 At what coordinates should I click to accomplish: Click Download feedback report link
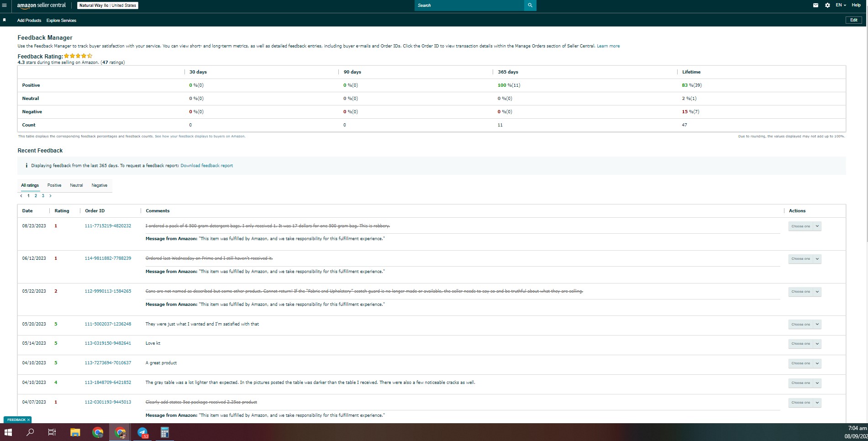[206, 166]
